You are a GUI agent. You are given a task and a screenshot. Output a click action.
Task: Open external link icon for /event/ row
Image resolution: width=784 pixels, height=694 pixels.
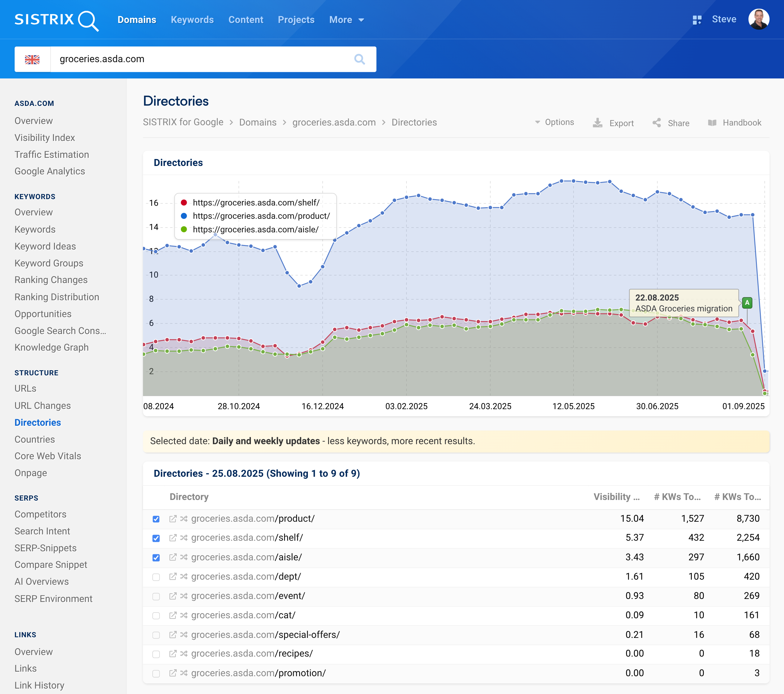(x=173, y=596)
